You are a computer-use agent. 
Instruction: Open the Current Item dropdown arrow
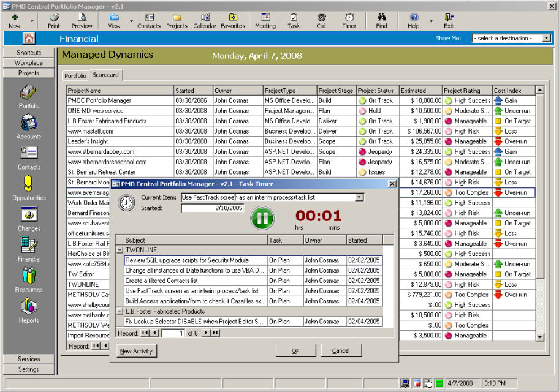[x=359, y=197]
